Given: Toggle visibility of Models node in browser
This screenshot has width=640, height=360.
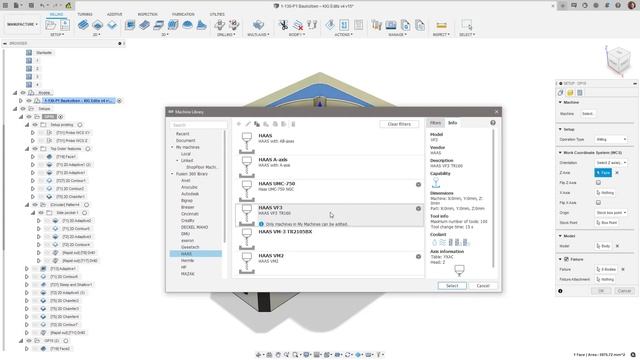Looking at the screenshot, I should coord(23,93).
